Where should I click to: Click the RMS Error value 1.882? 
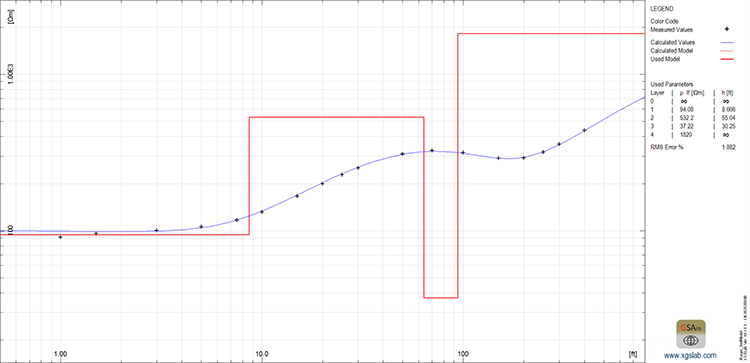pyautogui.click(x=728, y=147)
